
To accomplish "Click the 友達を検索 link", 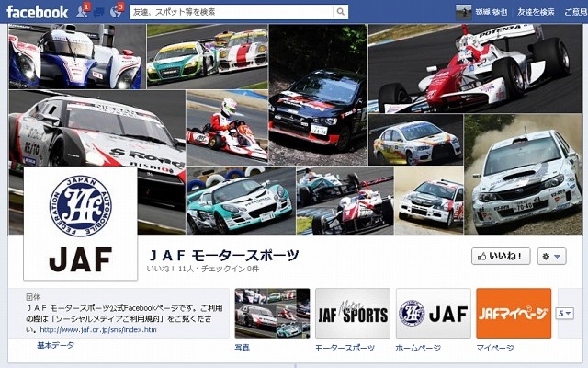I will 536,12.
